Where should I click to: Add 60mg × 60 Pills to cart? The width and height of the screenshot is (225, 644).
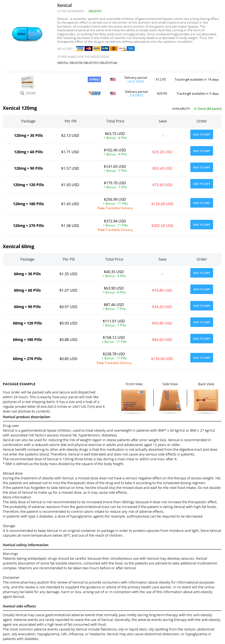tap(201, 289)
